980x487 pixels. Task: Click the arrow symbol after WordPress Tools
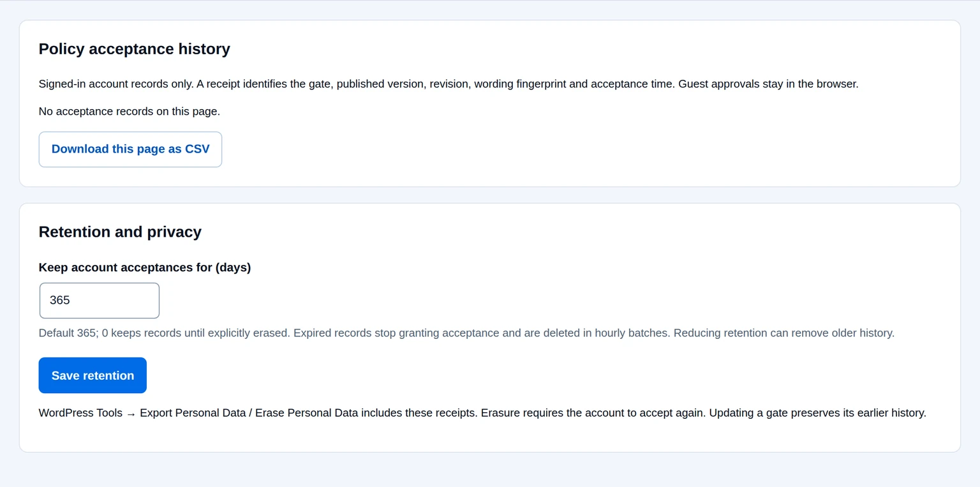pyautogui.click(x=131, y=414)
